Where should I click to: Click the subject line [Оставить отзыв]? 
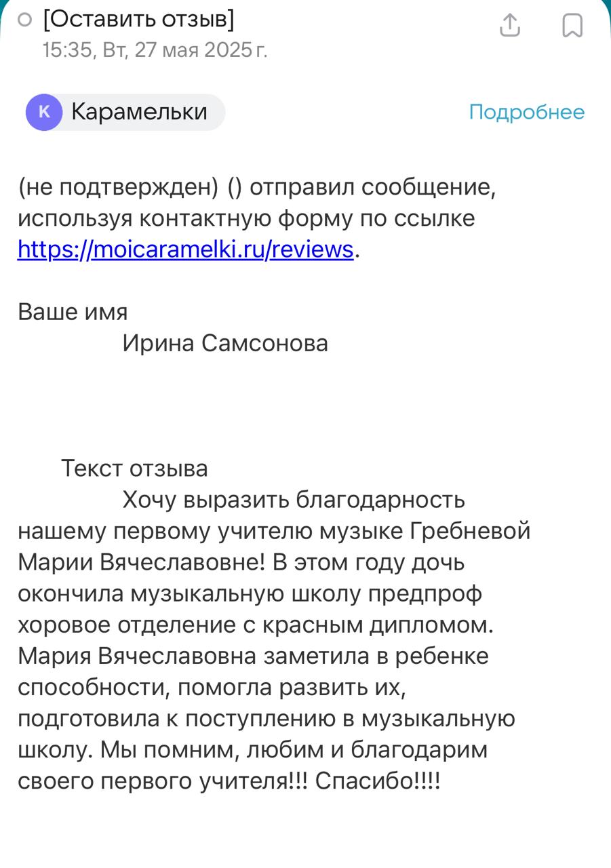139,19
